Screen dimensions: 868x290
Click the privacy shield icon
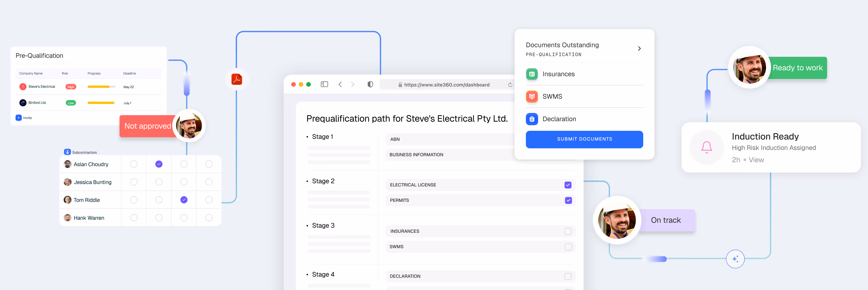point(370,85)
